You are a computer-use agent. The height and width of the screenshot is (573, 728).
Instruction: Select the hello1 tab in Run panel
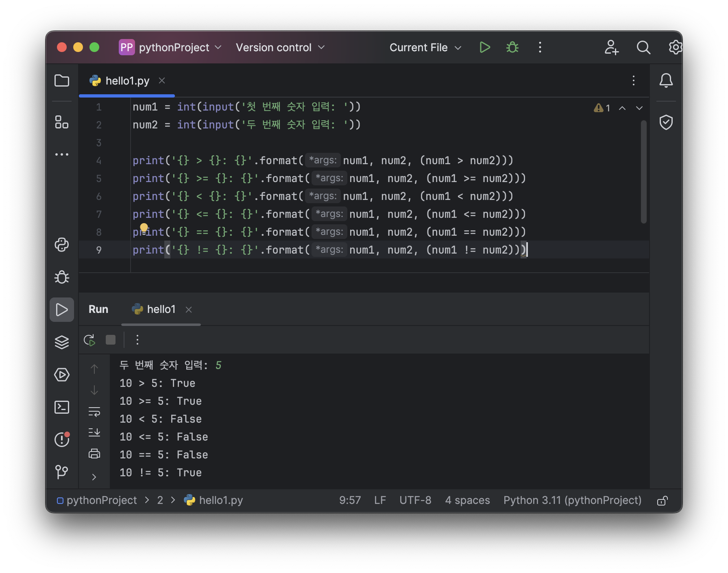(x=161, y=310)
